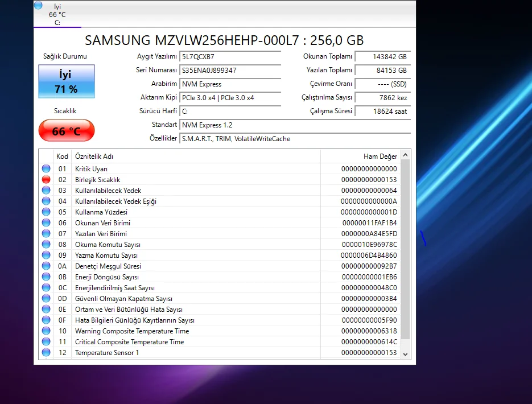Image resolution: width=532 pixels, height=404 pixels.
Task: Select the Kullanılabilecek Yedek attribute name
Action: (108, 190)
